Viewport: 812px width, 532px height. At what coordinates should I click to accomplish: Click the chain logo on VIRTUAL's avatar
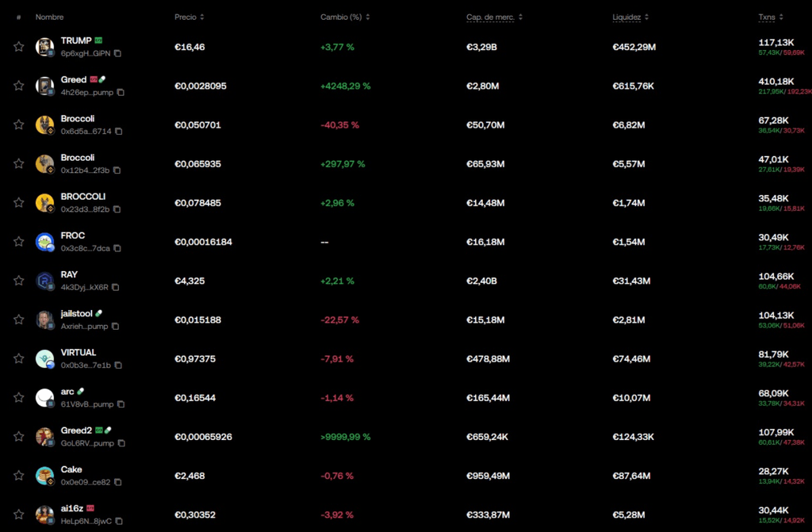[x=51, y=366]
